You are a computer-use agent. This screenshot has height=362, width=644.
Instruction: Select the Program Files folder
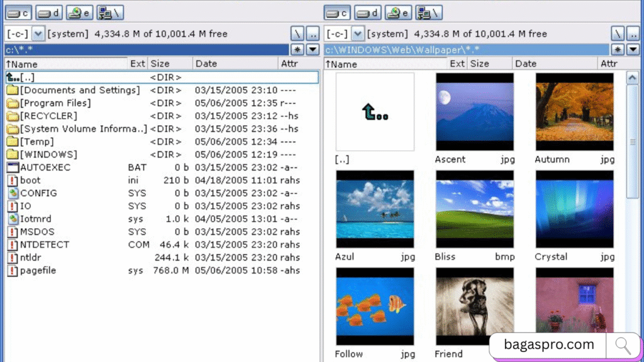click(x=55, y=103)
